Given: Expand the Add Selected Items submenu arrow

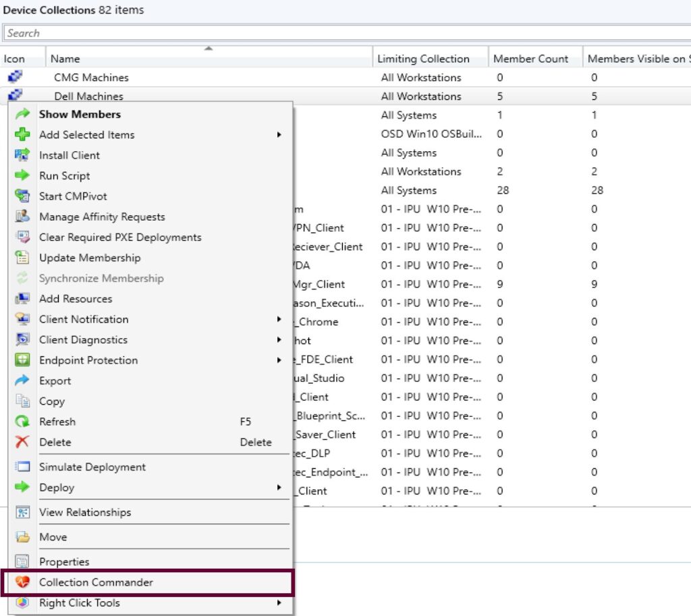Looking at the screenshot, I should (x=279, y=135).
